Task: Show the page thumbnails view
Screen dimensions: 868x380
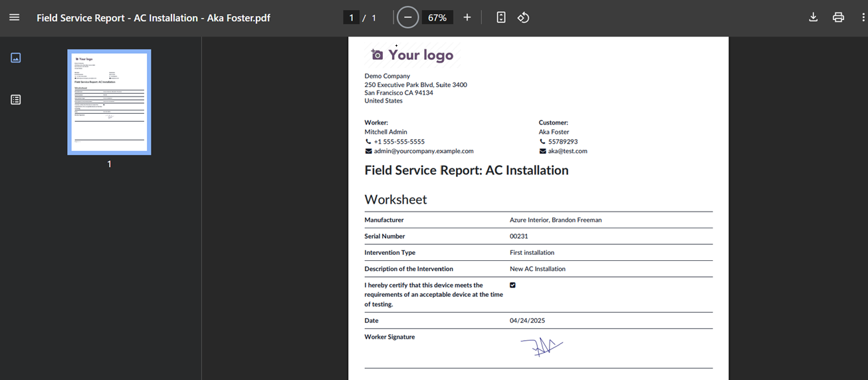Action: coord(16,58)
